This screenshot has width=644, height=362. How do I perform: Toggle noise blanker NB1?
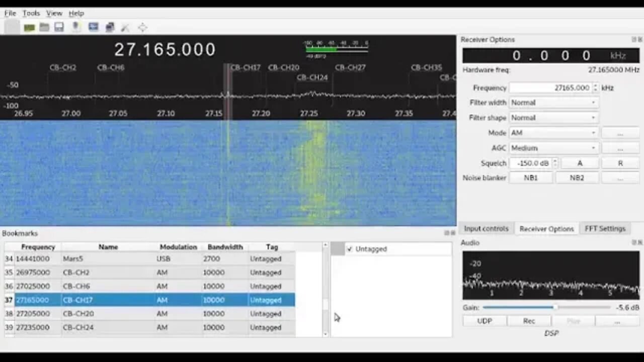pyautogui.click(x=531, y=177)
